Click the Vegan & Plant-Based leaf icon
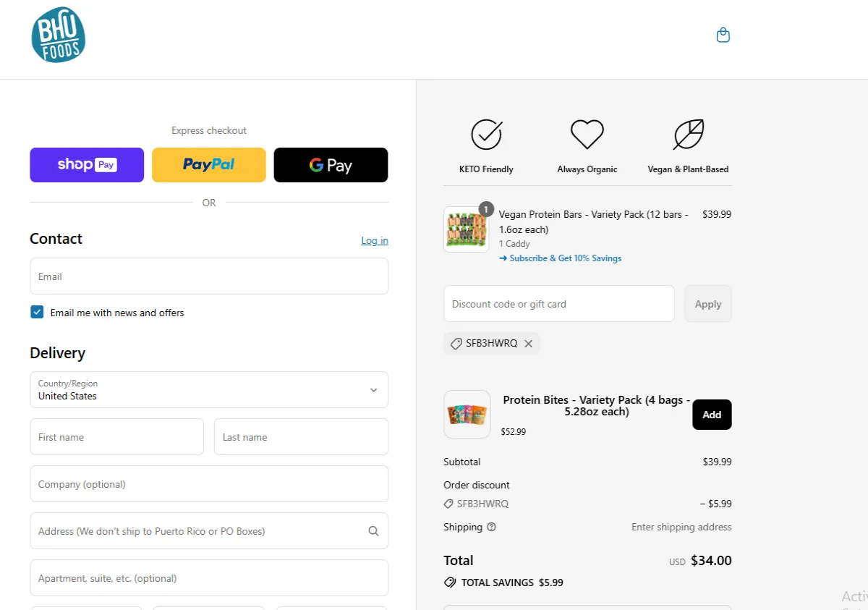868x610 pixels. tap(688, 135)
